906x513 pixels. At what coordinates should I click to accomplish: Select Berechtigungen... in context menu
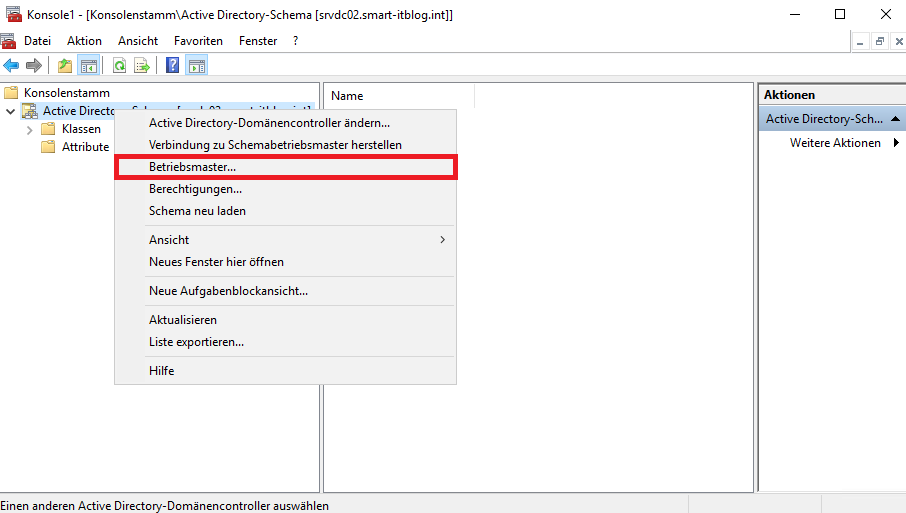pyautogui.click(x=195, y=189)
